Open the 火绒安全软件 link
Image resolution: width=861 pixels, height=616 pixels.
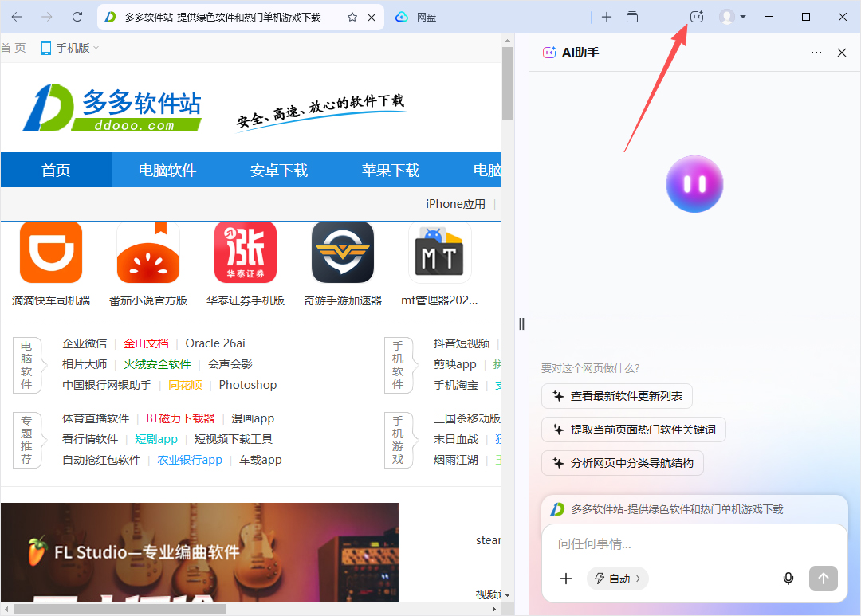click(x=157, y=364)
